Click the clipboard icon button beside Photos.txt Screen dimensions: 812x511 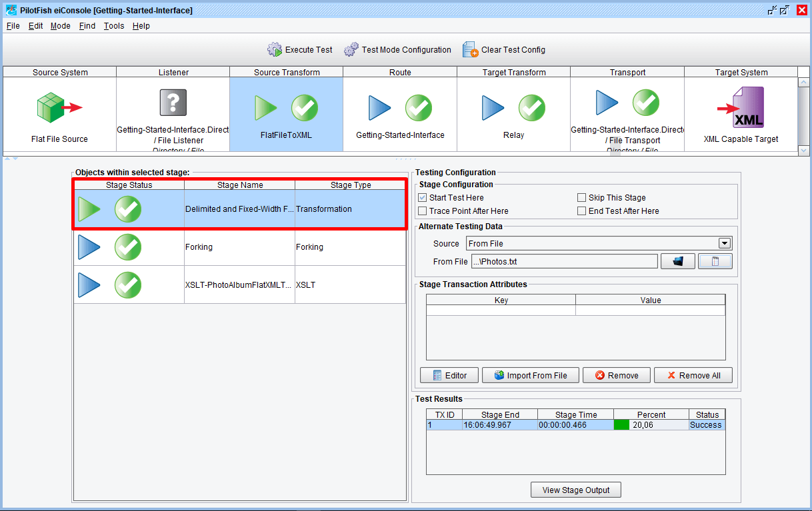pyautogui.click(x=715, y=261)
